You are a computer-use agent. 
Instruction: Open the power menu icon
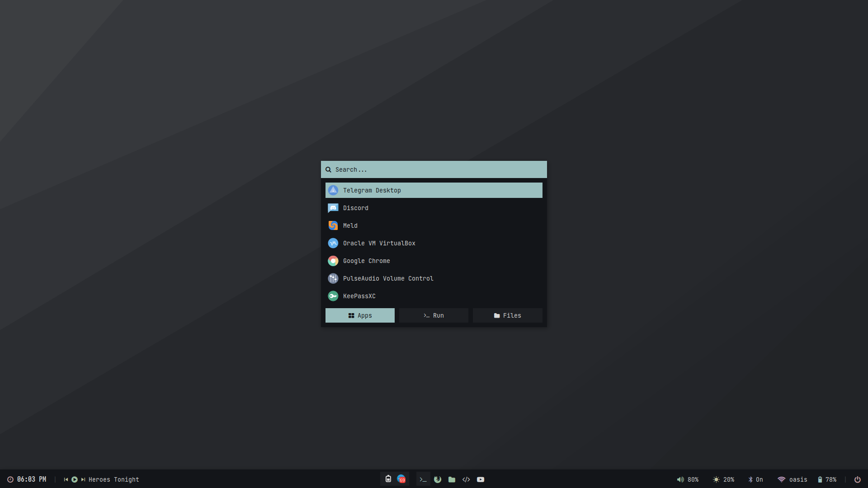(857, 479)
